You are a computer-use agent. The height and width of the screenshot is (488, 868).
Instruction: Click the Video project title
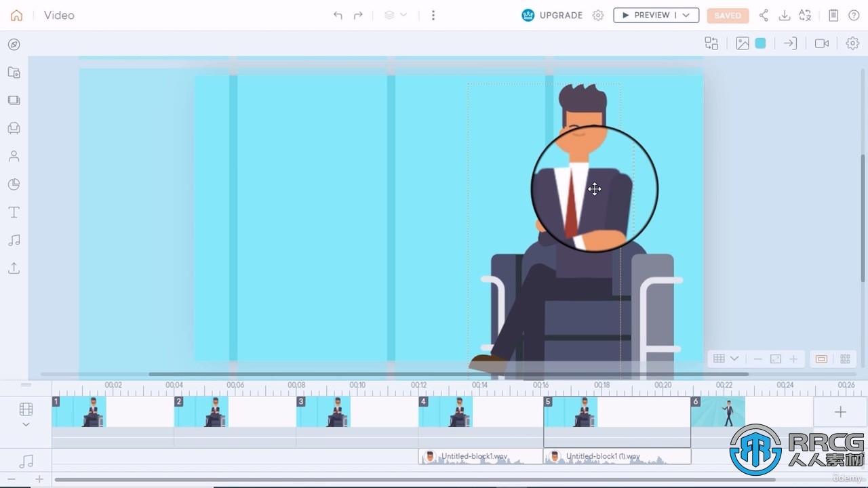[x=59, y=15]
